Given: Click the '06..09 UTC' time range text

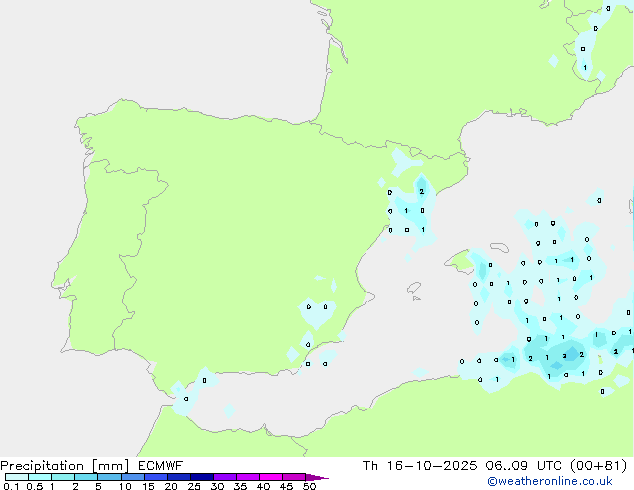Looking at the screenshot, I should pos(524,466).
